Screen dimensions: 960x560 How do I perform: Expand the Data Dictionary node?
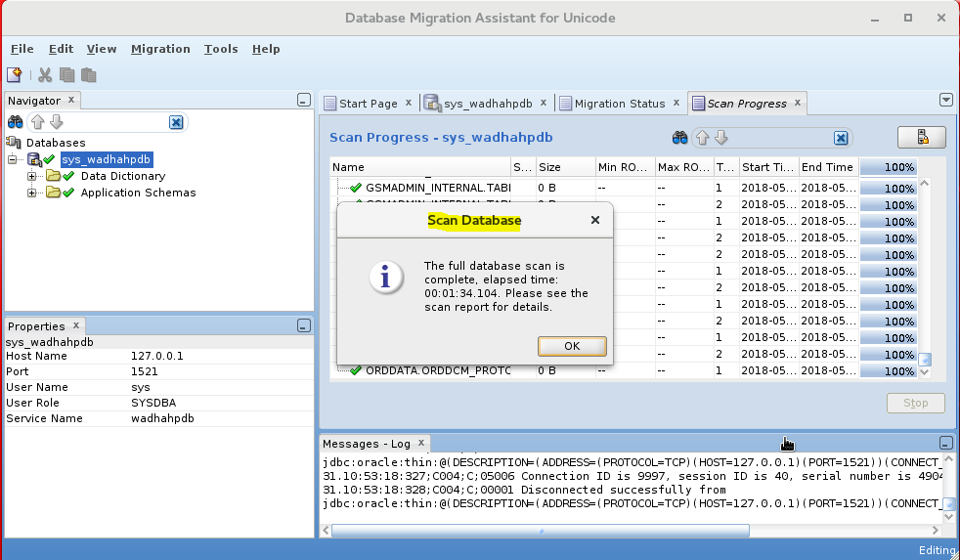tap(32, 176)
